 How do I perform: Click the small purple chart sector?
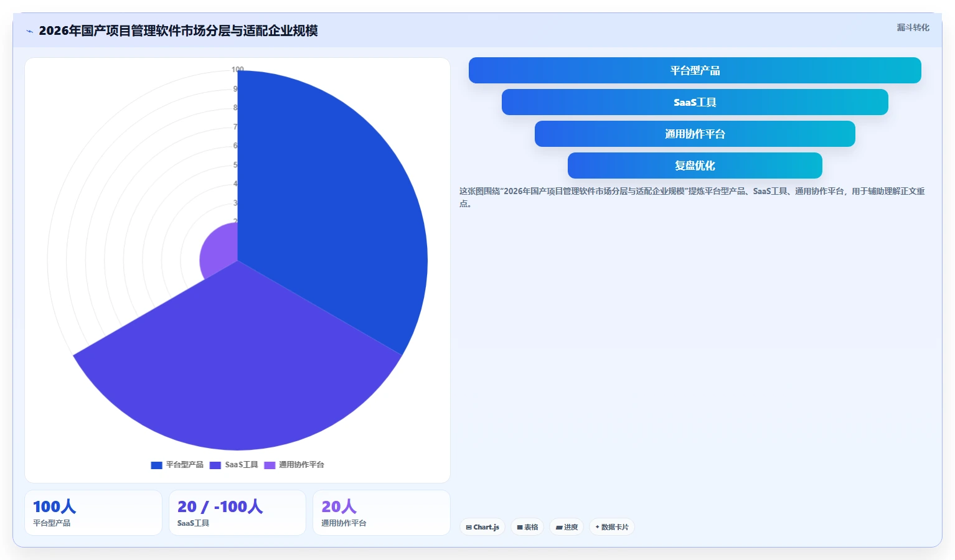pos(219,252)
